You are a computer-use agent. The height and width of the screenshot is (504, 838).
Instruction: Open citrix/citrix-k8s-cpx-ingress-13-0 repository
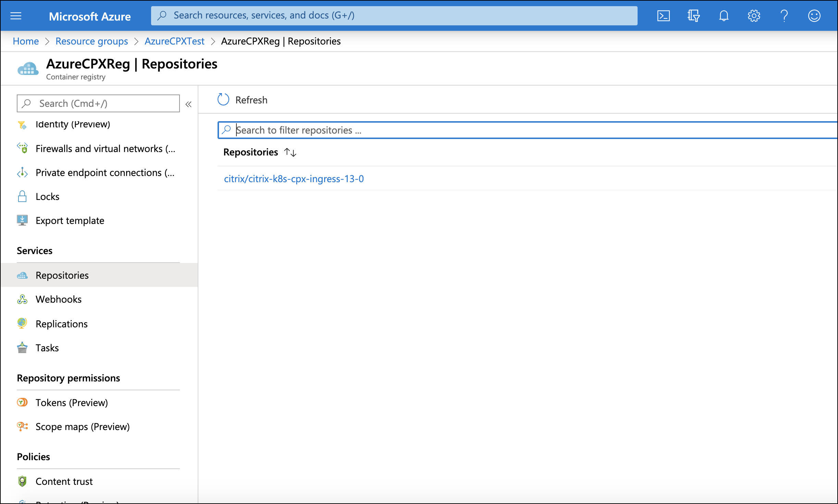[294, 178]
